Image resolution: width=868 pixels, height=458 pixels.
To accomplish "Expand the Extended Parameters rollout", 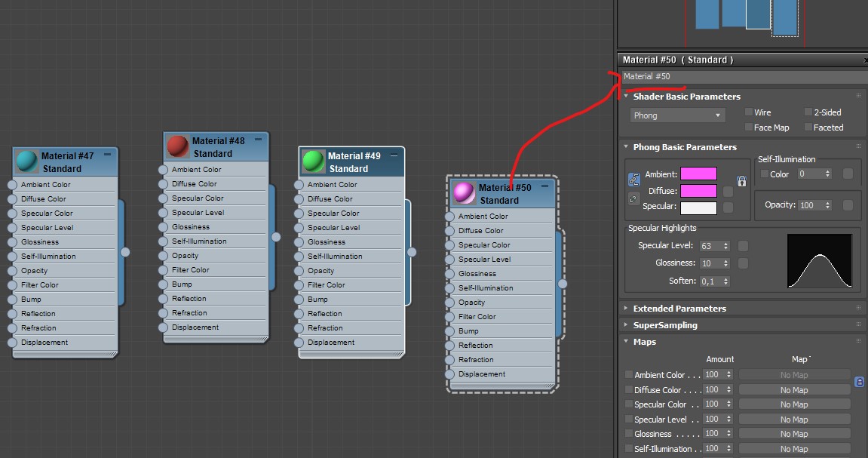I will 626,308.
